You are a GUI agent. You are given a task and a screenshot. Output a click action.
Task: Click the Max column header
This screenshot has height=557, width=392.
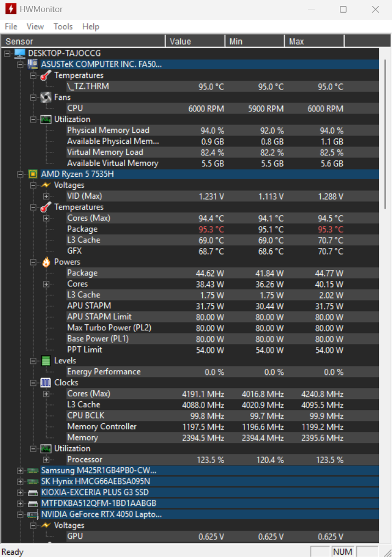click(x=314, y=41)
